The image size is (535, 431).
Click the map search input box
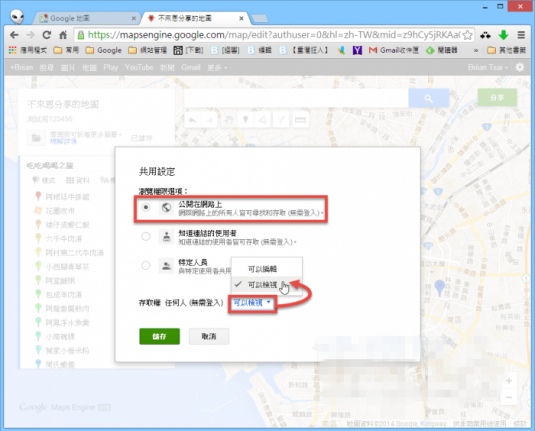tap(296, 98)
